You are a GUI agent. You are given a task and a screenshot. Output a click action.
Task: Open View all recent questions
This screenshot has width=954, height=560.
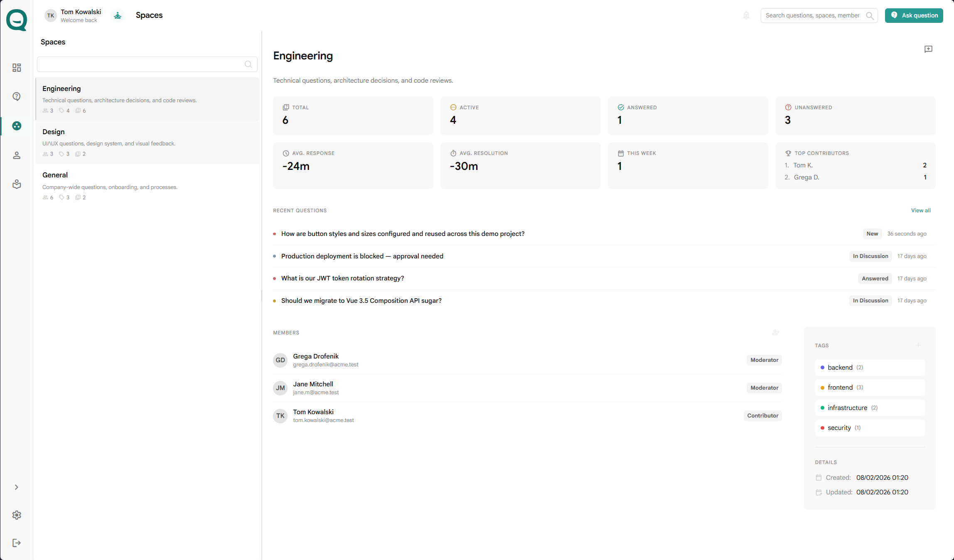921,210
